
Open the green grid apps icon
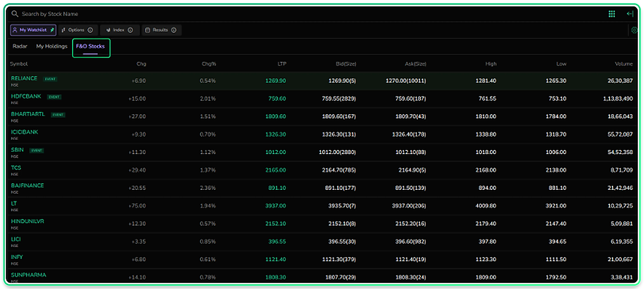[x=611, y=14]
